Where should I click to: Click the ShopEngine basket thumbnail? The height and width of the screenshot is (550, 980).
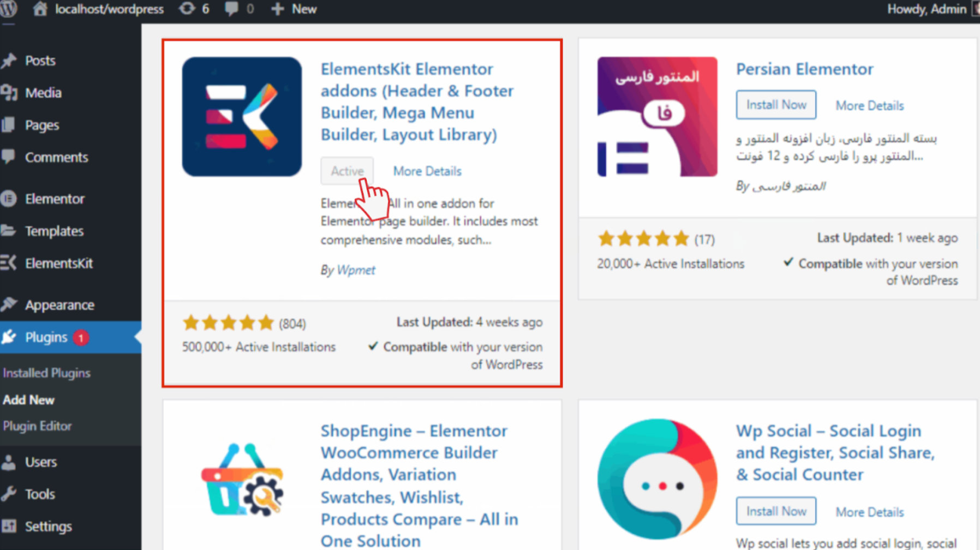[242, 480]
